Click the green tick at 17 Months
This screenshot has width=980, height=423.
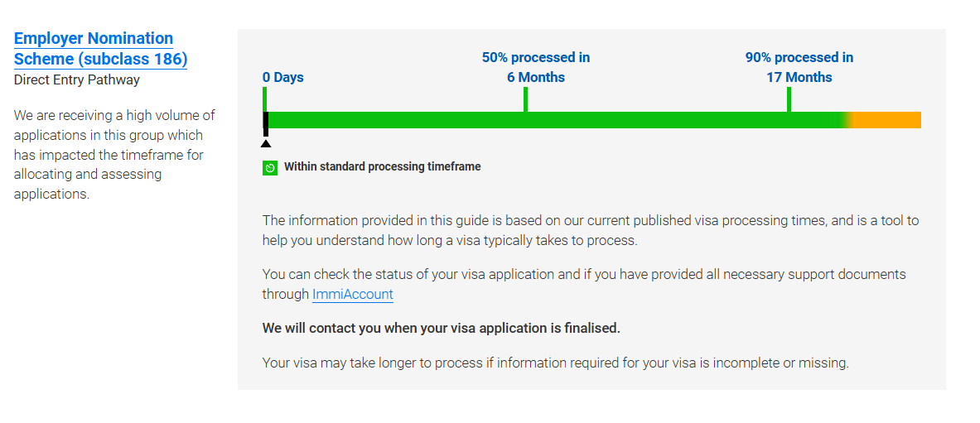[x=789, y=99]
